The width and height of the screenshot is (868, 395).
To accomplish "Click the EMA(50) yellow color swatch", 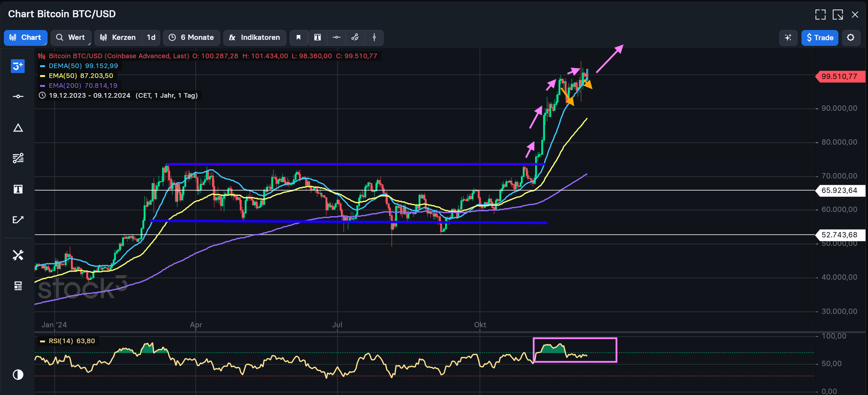I will coord(43,76).
